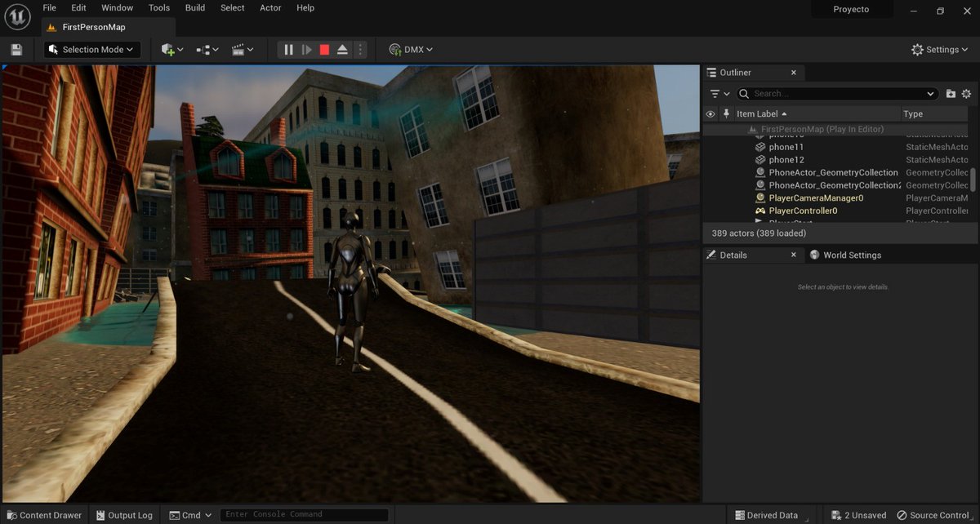Open the DMX dropdown menu

coord(411,50)
